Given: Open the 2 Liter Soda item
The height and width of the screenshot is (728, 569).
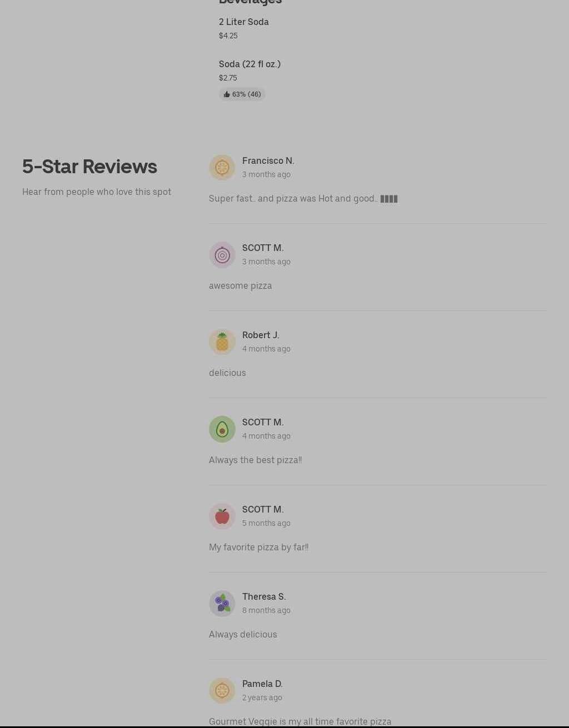Looking at the screenshot, I should [x=244, y=22].
